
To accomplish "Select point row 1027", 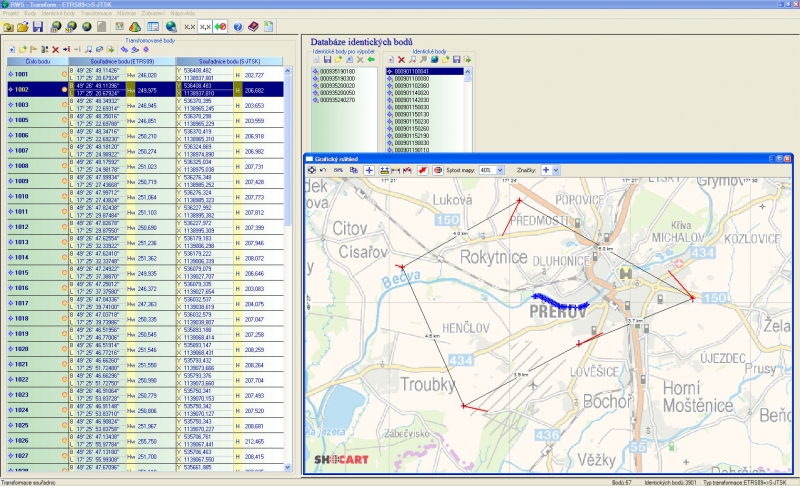I will click(145, 456).
